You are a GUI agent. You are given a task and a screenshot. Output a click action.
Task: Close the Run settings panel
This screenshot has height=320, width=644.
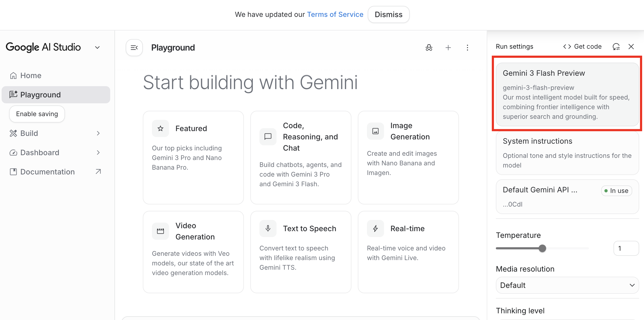tap(631, 47)
